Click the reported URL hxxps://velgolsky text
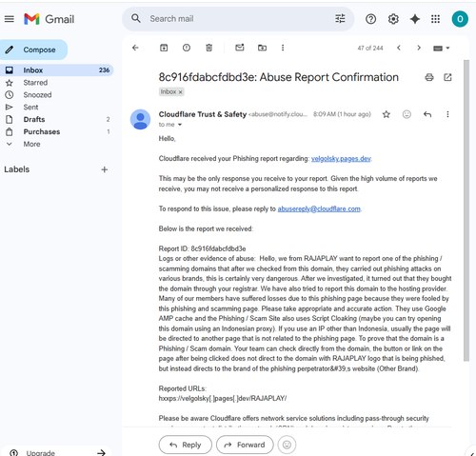This screenshot has height=456, width=476. point(223,398)
